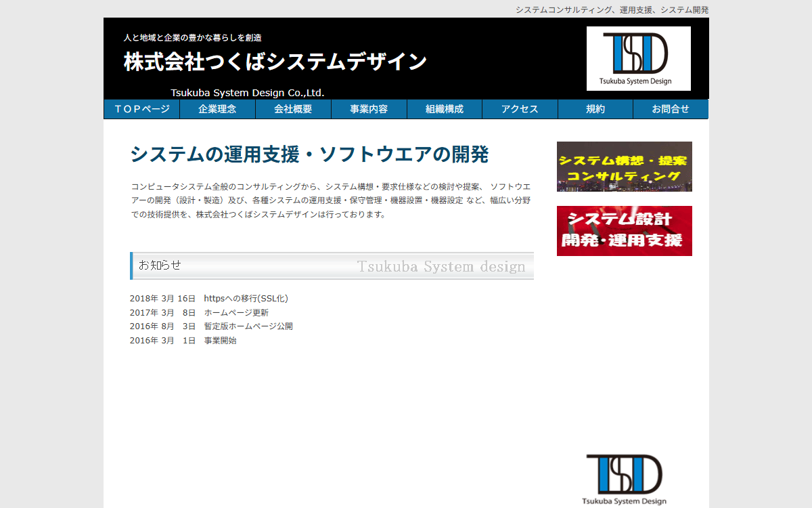This screenshot has height=508, width=812.
Task: Click the 株式会社つくばシステムデザイン site title
Action: pos(275,62)
